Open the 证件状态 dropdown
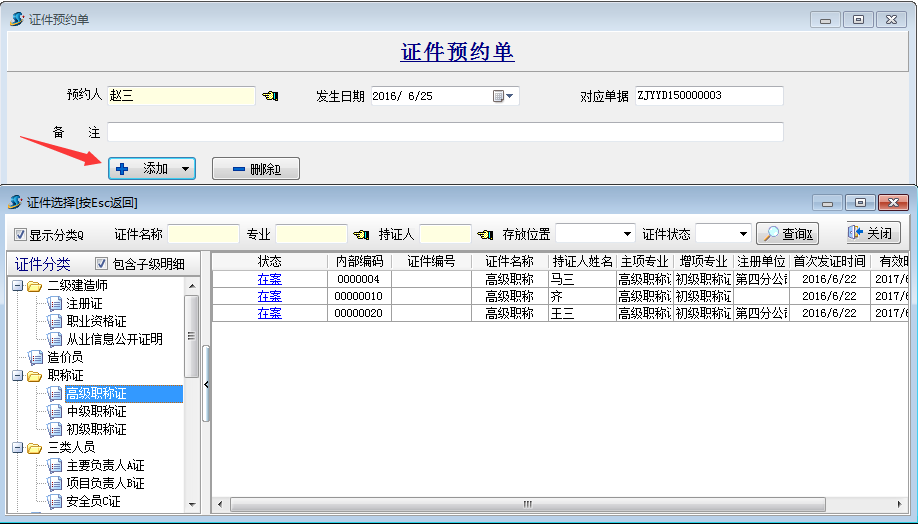Image resolution: width=918 pixels, height=524 pixels. point(742,234)
